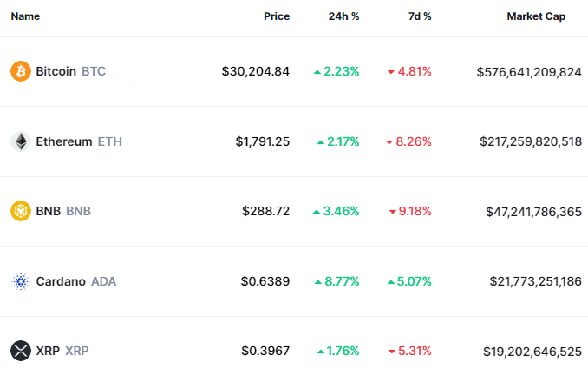The width and height of the screenshot is (588, 375).
Task: Click the XRP logo icon
Action: [x=20, y=351]
